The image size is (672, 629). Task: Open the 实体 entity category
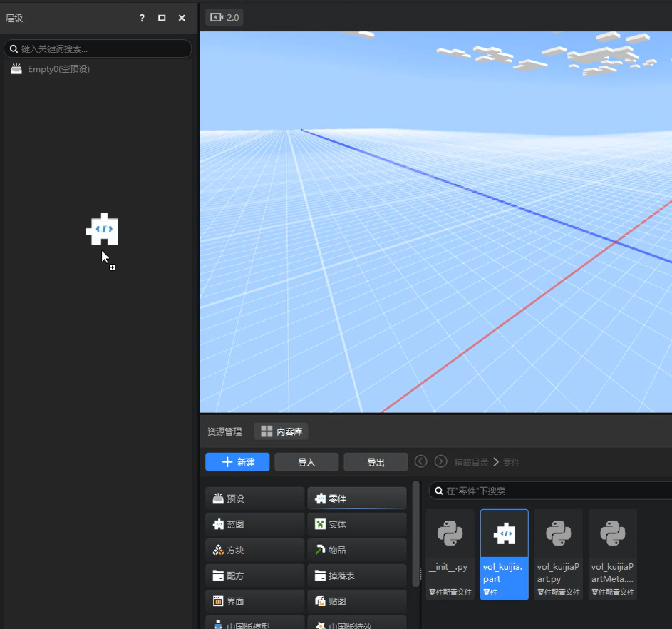357,524
